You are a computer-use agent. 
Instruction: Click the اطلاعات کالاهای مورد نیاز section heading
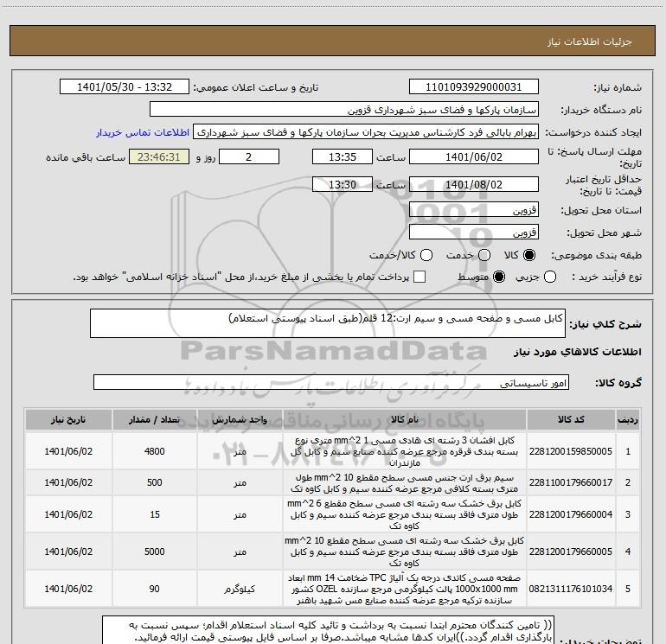pos(578,352)
